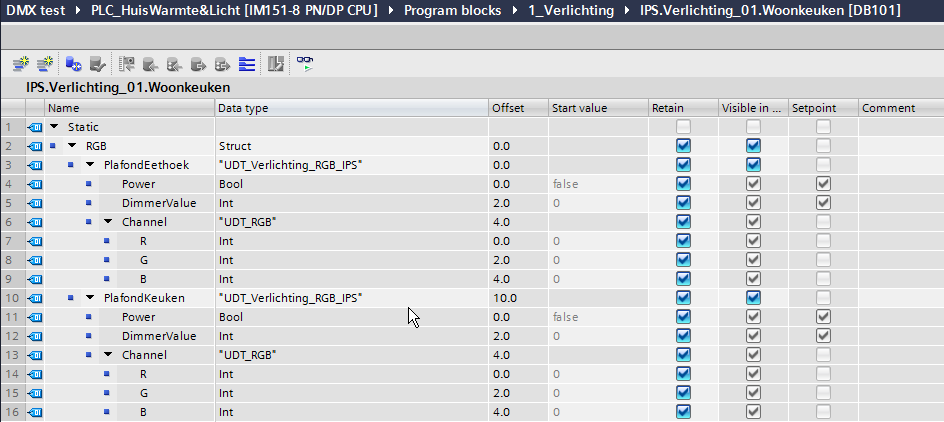
Task: Toggle Visible checkbox for PlafondEethoek row 3
Action: pos(753,164)
